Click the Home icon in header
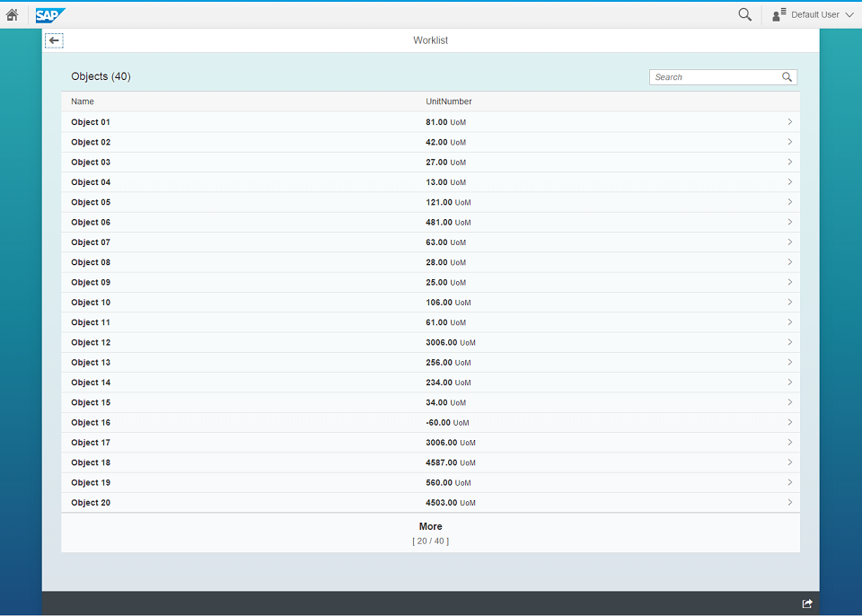Viewport: 862px width, 616px height. [x=13, y=14]
